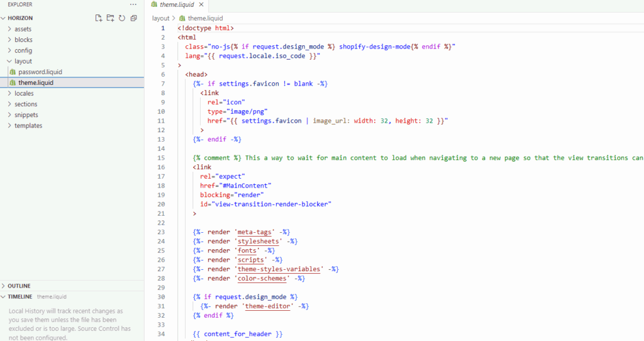
Task: Click the New Folder icon in Explorer
Action: pyautogui.click(x=110, y=18)
